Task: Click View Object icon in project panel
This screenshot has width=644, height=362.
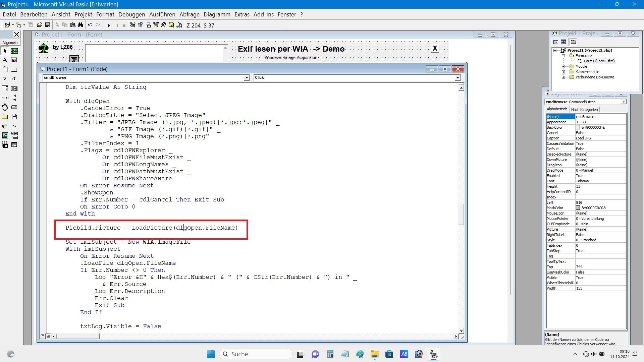Action: [x=563, y=42]
